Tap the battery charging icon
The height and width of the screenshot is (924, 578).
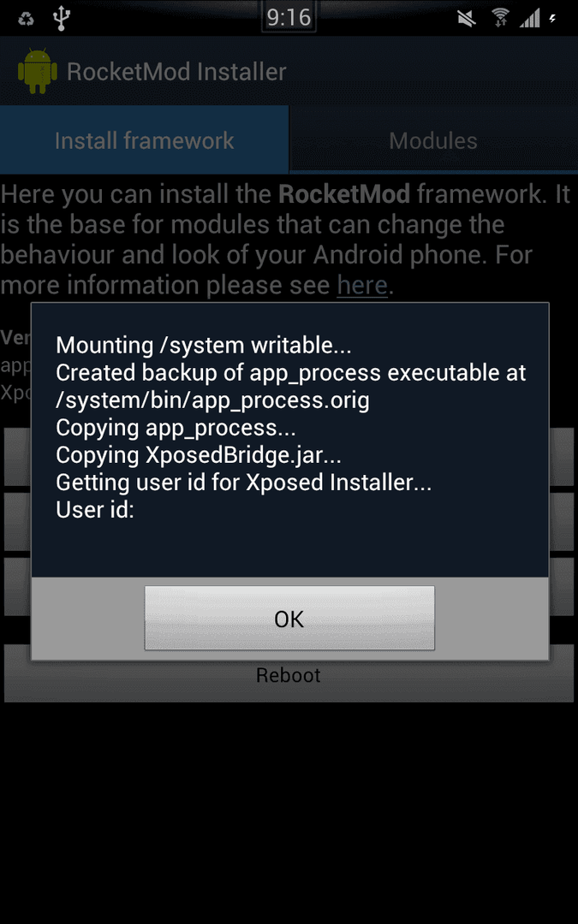coord(552,18)
